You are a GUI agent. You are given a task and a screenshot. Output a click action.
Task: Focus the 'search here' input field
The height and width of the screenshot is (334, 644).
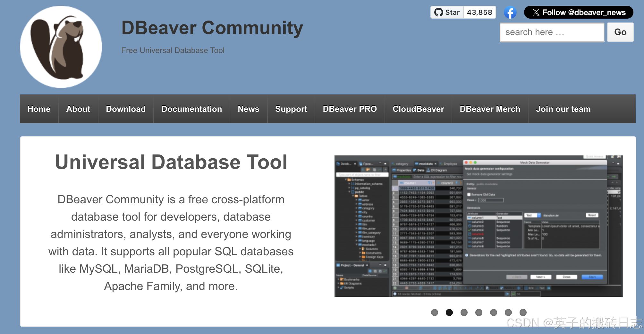coord(552,32)
